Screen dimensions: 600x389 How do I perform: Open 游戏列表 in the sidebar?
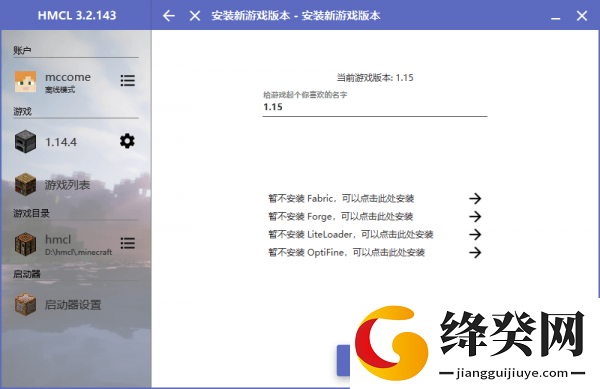[x=67, y=185]
